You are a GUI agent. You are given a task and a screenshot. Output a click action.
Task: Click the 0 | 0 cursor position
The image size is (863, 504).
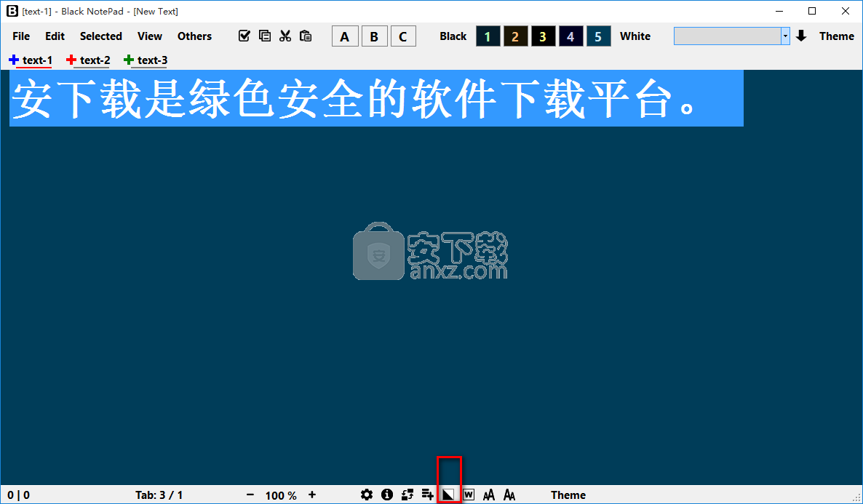[19, 495]
